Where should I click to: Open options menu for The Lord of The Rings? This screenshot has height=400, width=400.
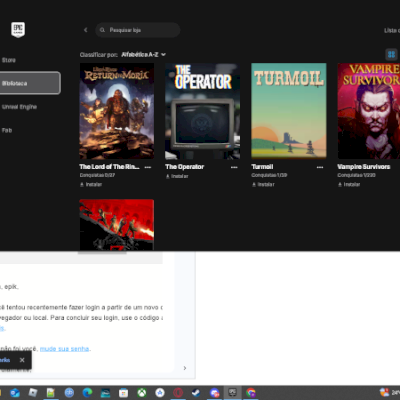click(148, 167)
